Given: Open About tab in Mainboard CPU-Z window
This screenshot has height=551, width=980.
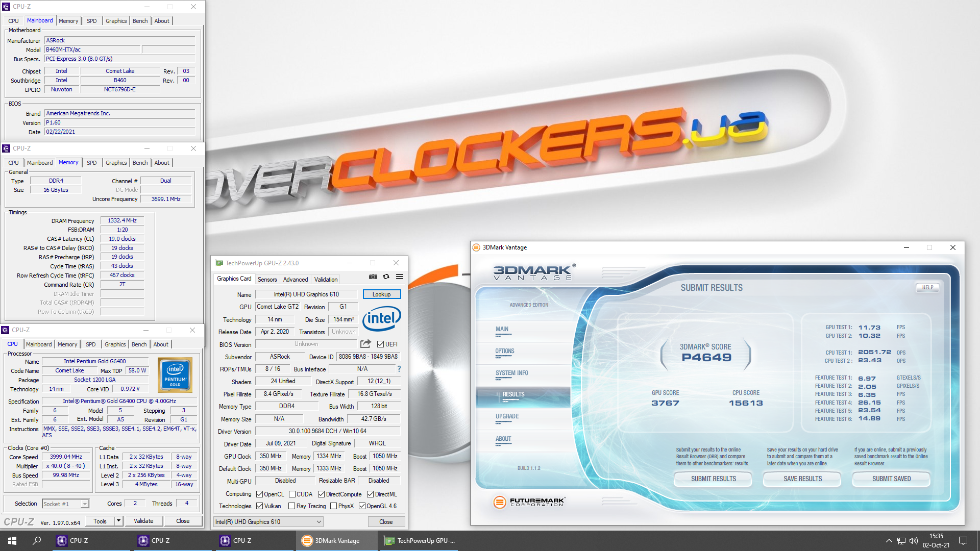Looking at the screenshot, I should 162,21.
